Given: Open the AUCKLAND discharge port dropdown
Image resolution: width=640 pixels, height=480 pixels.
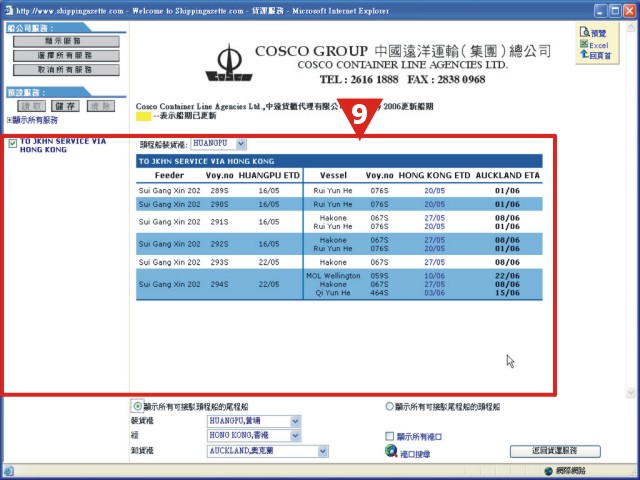Looking at the screenshot, I should tap(267, 451).
